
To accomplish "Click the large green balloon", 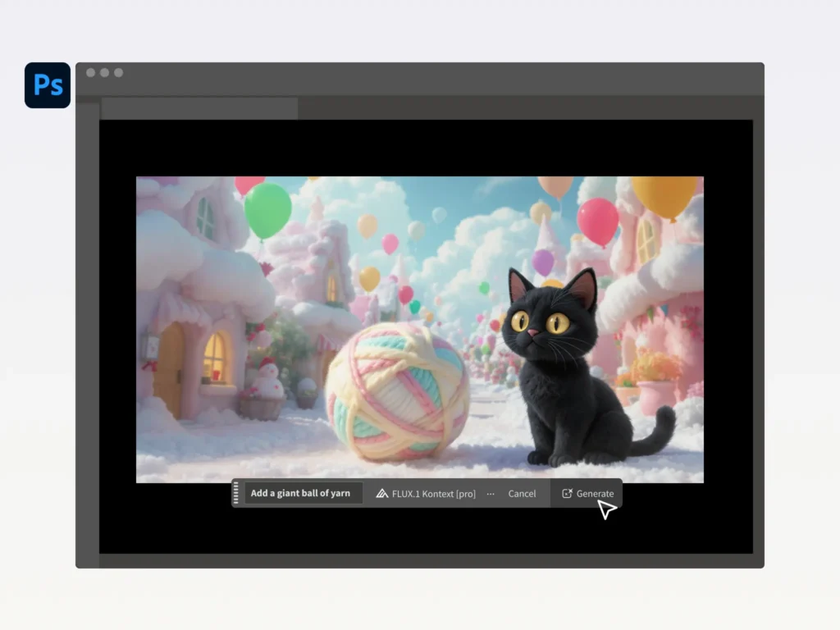I will point(267,209).
